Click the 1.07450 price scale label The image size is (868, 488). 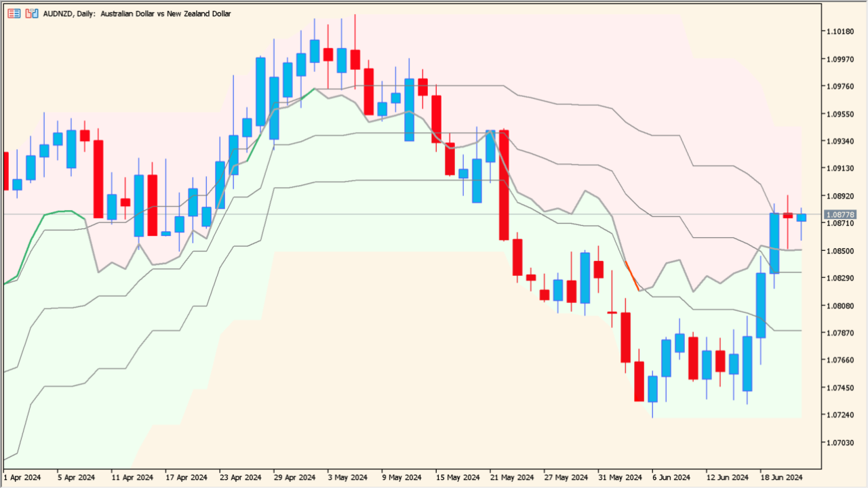[x=840, y=388]
